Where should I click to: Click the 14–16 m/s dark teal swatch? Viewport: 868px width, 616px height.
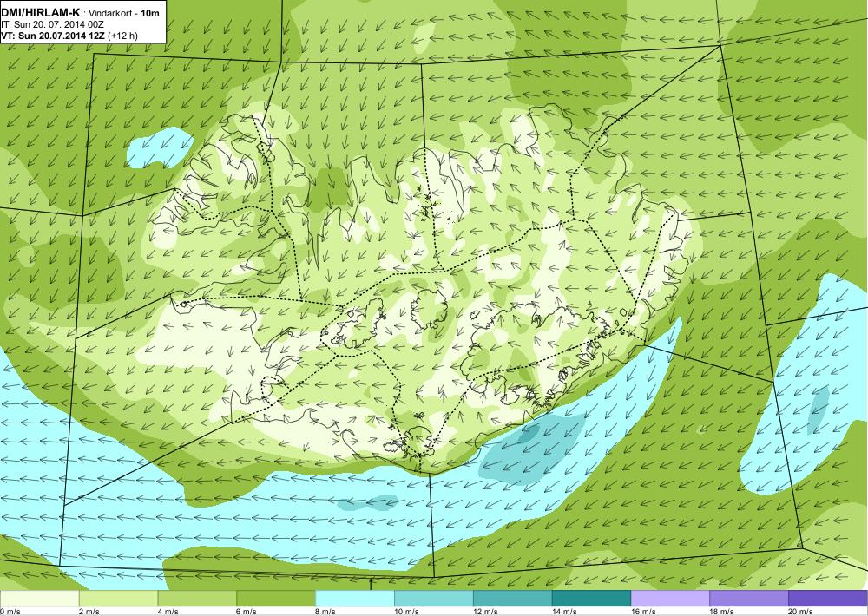point(592,599)
